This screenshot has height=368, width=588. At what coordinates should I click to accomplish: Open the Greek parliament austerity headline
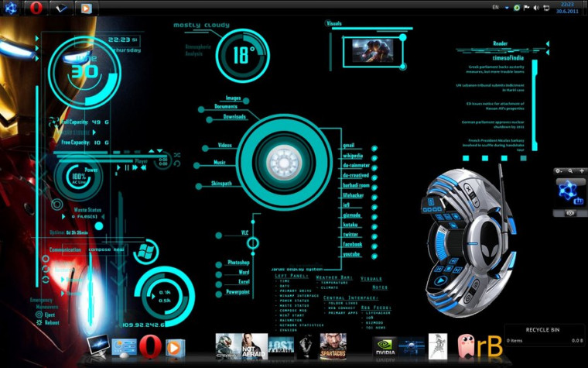coord(496,69)
